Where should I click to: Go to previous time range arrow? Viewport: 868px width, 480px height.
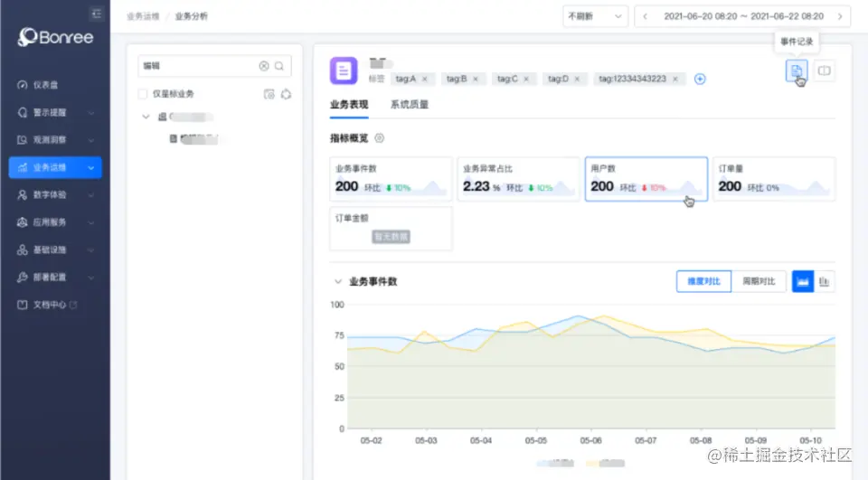click(x=645, y=16)
